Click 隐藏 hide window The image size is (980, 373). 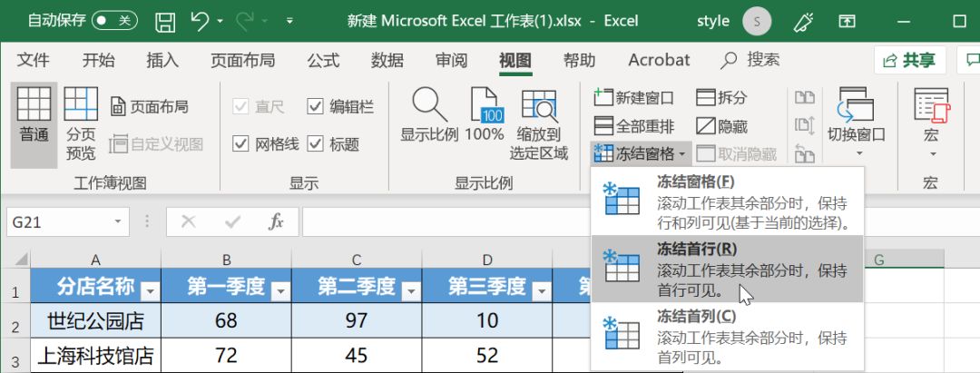tap(722, 126)
